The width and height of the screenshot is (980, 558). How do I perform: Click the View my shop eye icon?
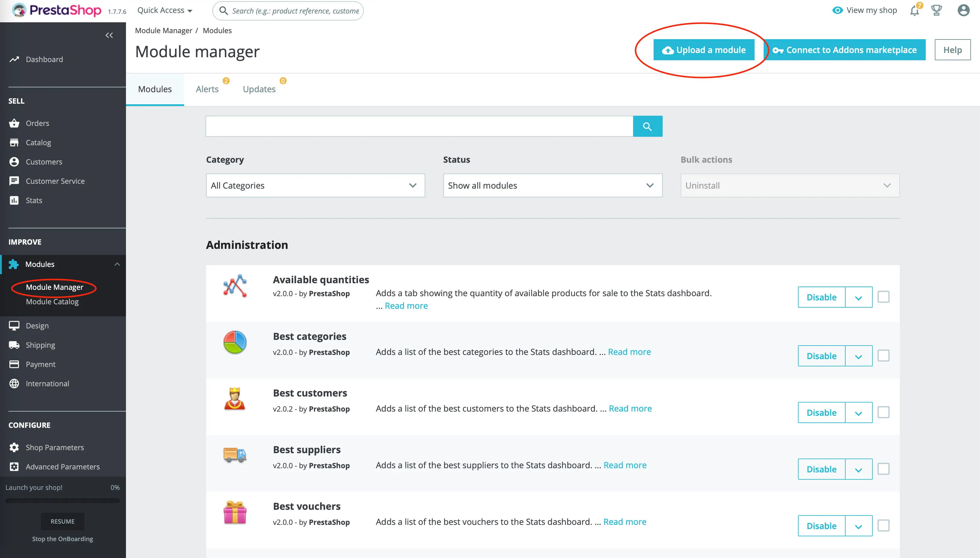[x=837, y=10]
